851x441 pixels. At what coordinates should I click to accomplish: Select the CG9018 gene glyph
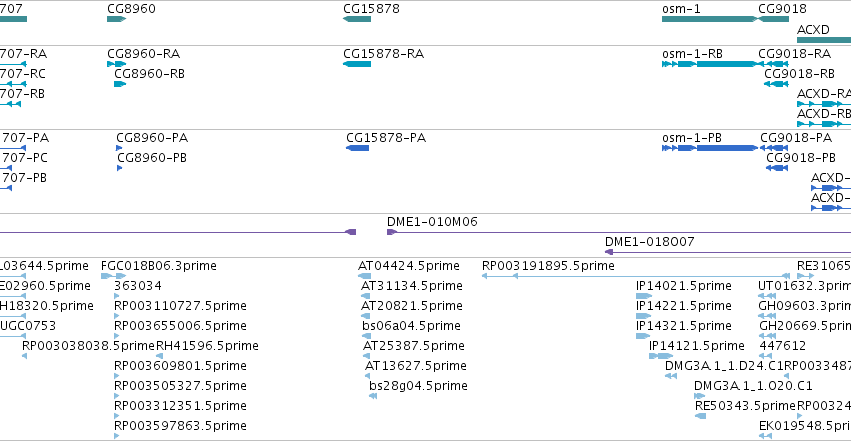773,19
